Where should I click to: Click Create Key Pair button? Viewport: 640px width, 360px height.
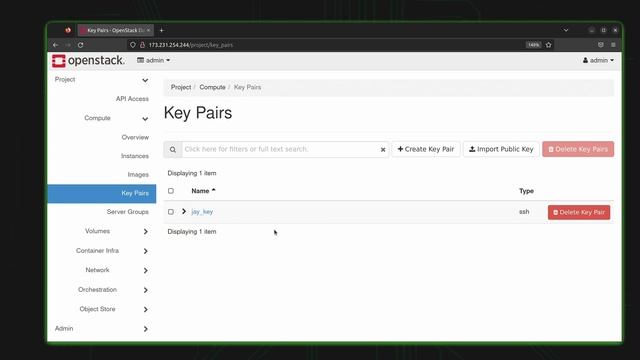[x=426, y=149]
